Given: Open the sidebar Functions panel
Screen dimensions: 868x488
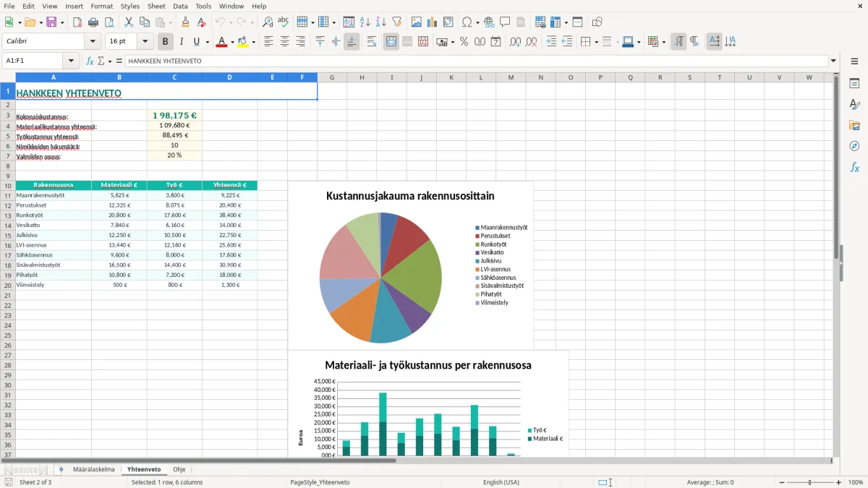Looking at the screenshot, I should click(x=854, y=167).
